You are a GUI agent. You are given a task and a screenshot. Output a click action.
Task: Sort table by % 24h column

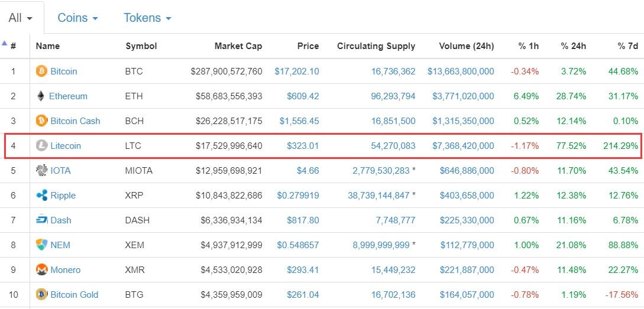click(573, 46)
